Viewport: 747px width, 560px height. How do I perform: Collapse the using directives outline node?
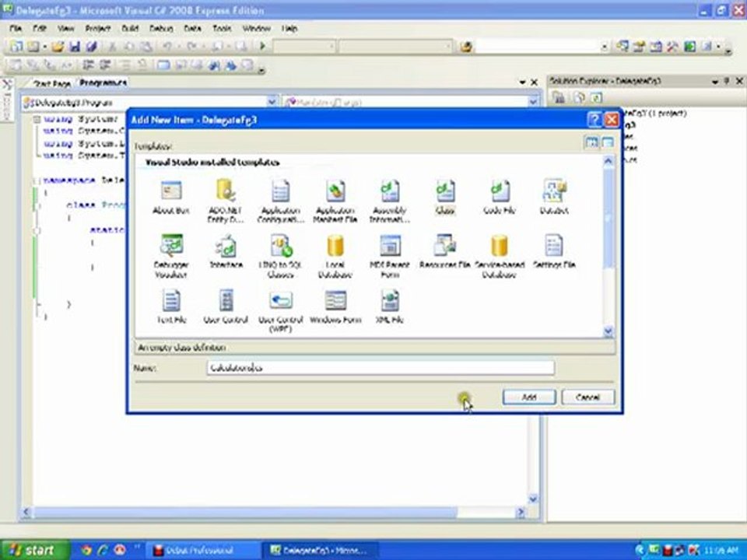(x=37, y=119)
